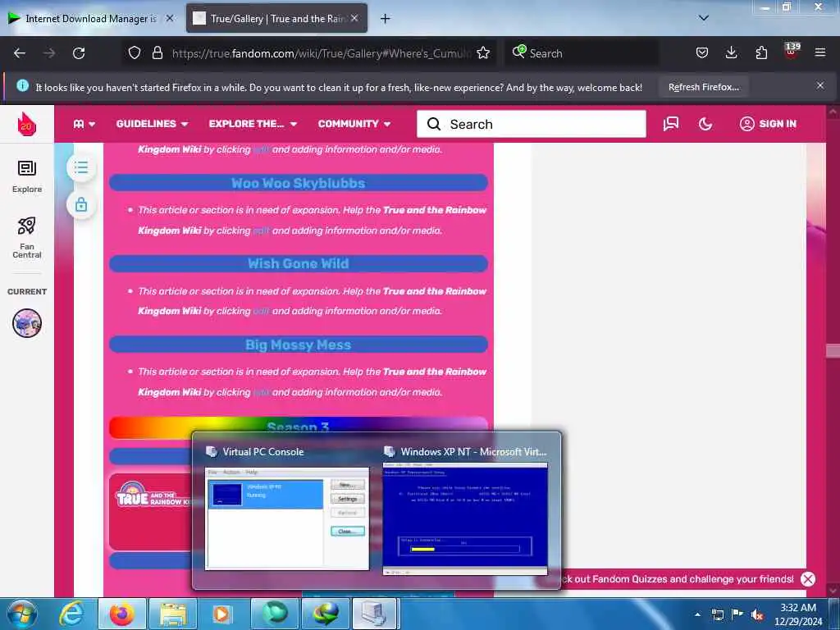Click the Firefox taskbar icon
Screen dimensions: 840x630
click(x=121, y=614)
